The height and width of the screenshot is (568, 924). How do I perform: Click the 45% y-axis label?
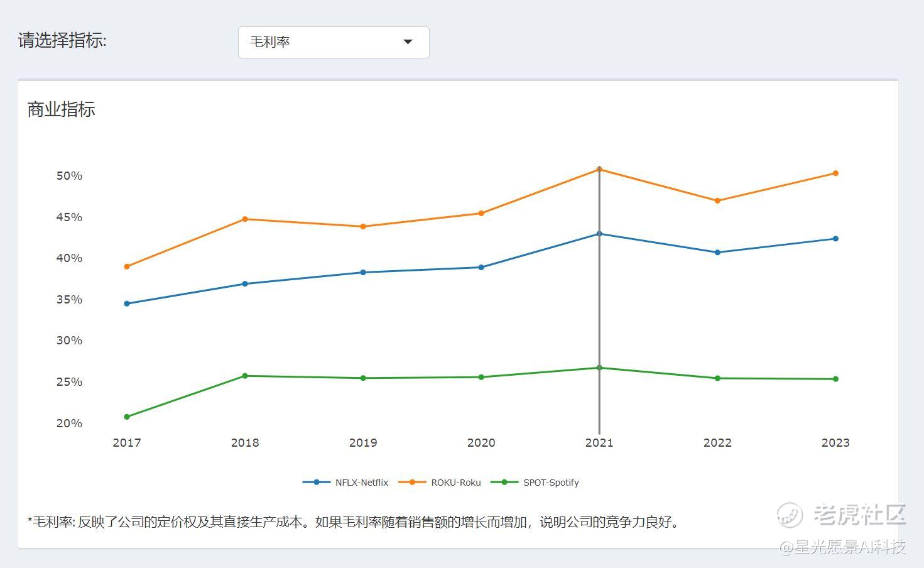pyautogui.click(x=69, y=217)
